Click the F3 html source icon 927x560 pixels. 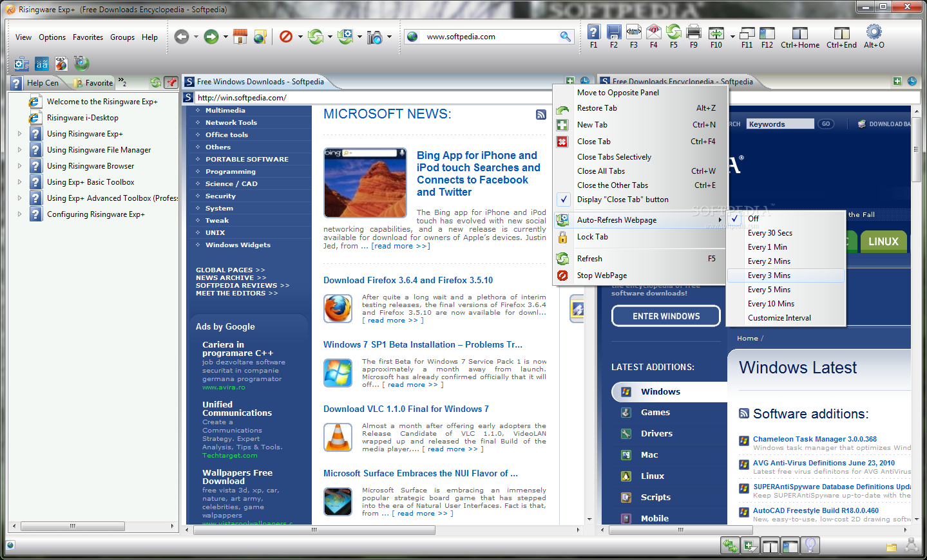pos(634,32)
